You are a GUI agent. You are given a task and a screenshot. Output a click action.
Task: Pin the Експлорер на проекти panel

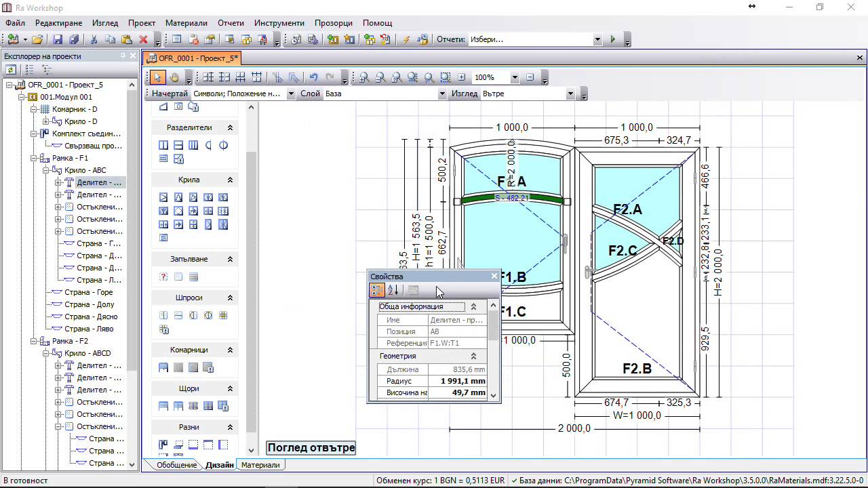click(x=123, y=56)
